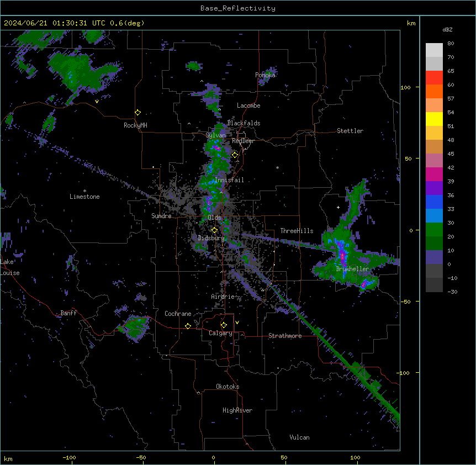This screenshot has width=476, height=465.
Task: Click the Didsbury city label
Action: point(211,238)
